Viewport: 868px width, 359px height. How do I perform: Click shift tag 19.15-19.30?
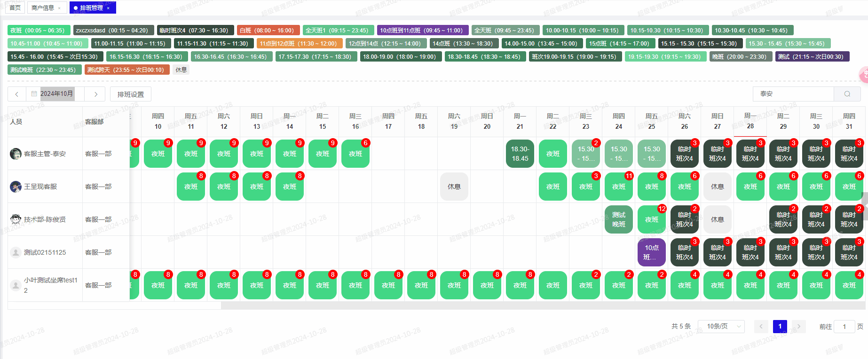[666, 57]
